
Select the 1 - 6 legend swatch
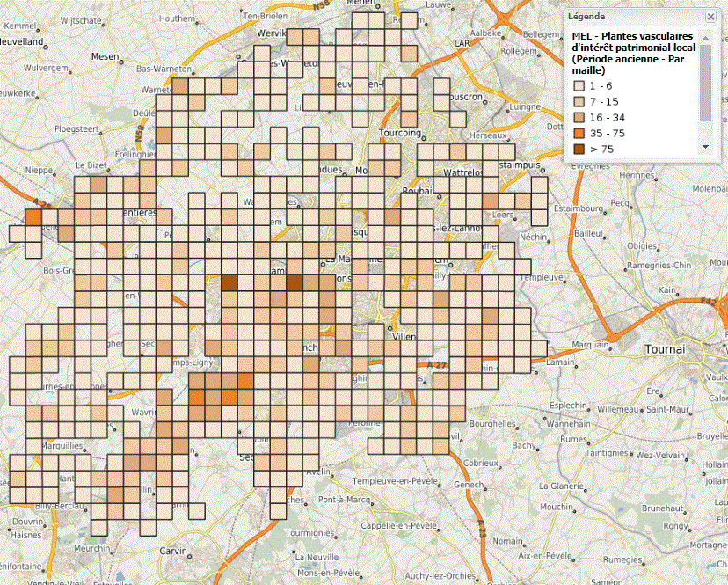[x=579, y=86]
